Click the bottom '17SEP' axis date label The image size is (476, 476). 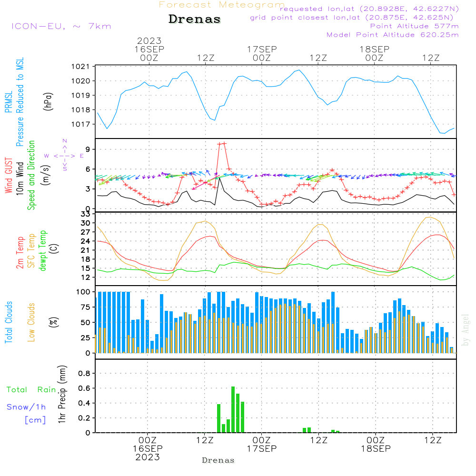pyautogui.click(x=262, y=448)
